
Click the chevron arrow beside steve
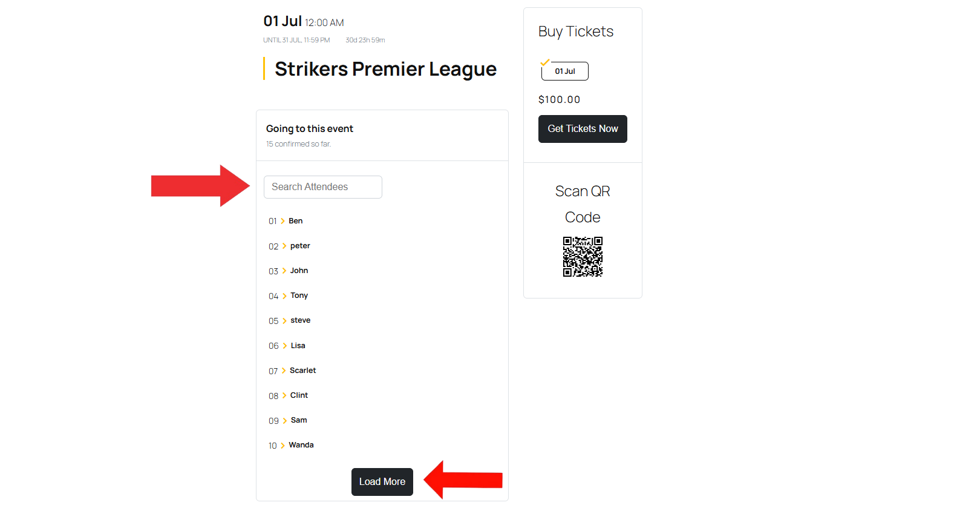pyautogui.click(x=284, y=321)
